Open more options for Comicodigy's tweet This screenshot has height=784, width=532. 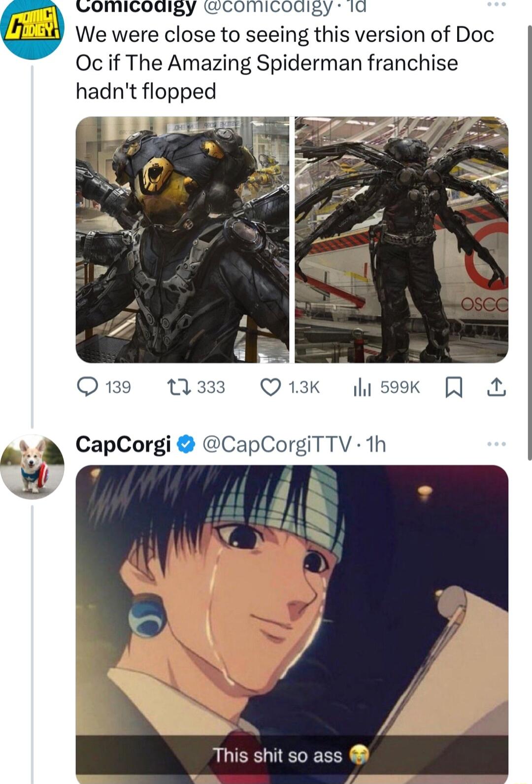click(x=496, y=5)
